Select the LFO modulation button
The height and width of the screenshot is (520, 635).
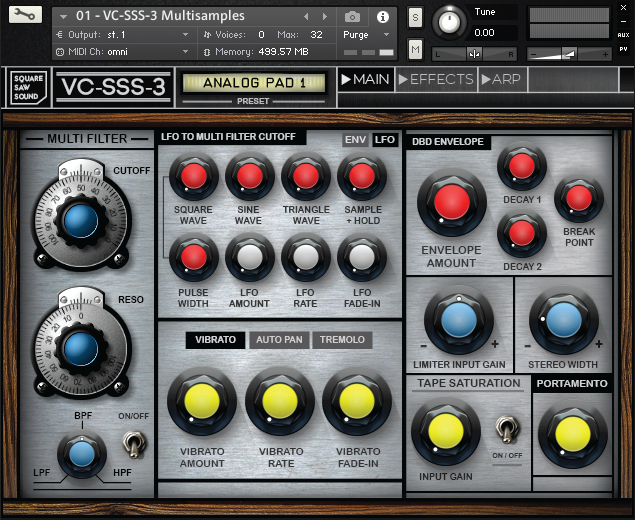(385, 140)
